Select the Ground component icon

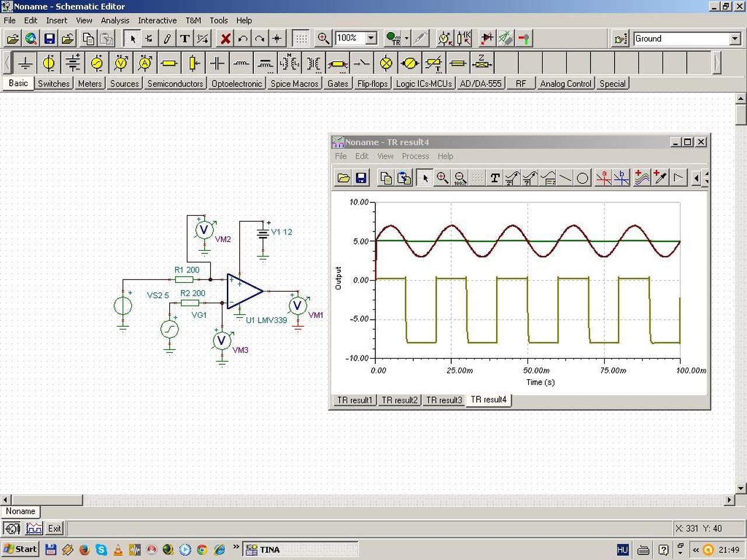click(x=25, y=62)
